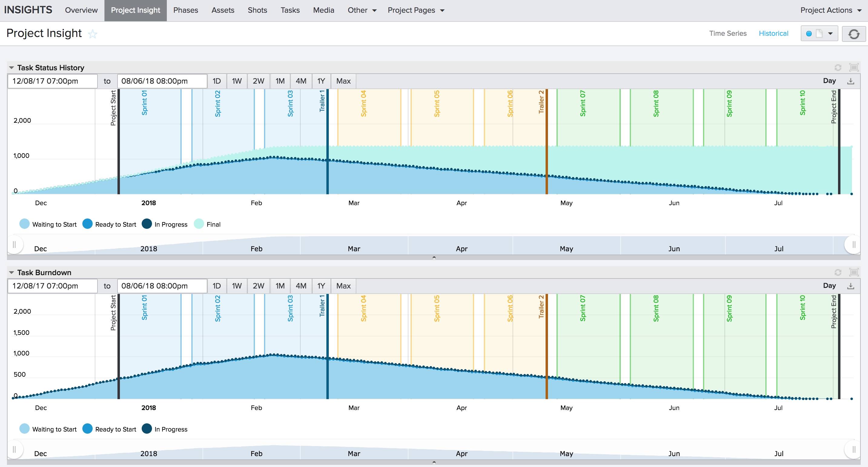Viewport: 868px width, 467px height.
Task: Grab the right handle of Status History range slider
Action: pyautogui.click(x=853, y=245)
